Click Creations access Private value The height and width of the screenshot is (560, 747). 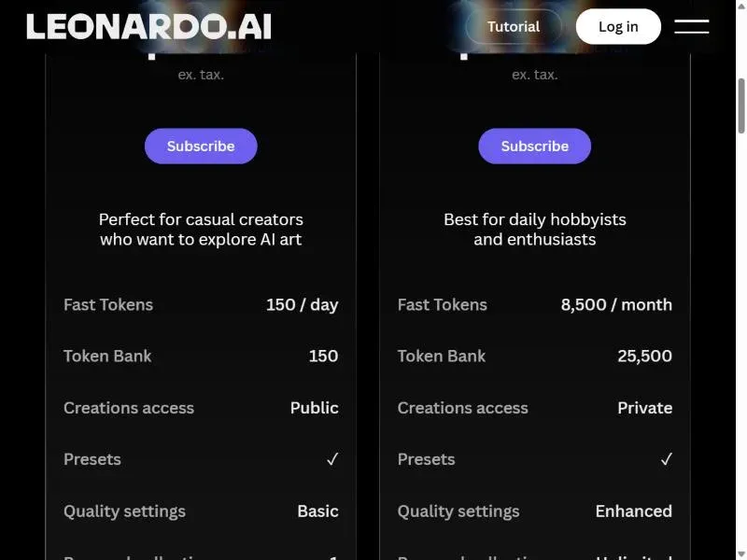tap(645, 408)
